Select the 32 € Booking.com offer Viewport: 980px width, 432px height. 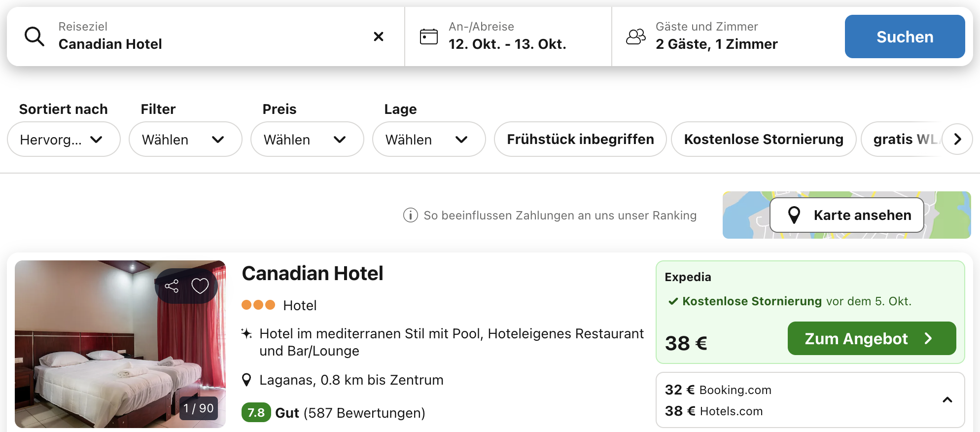pos(718,390)
